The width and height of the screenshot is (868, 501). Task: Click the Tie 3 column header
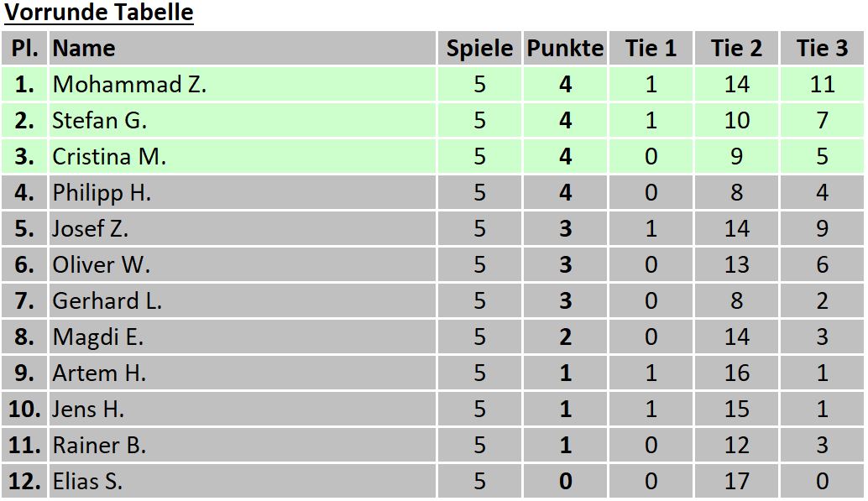(822, 49)
